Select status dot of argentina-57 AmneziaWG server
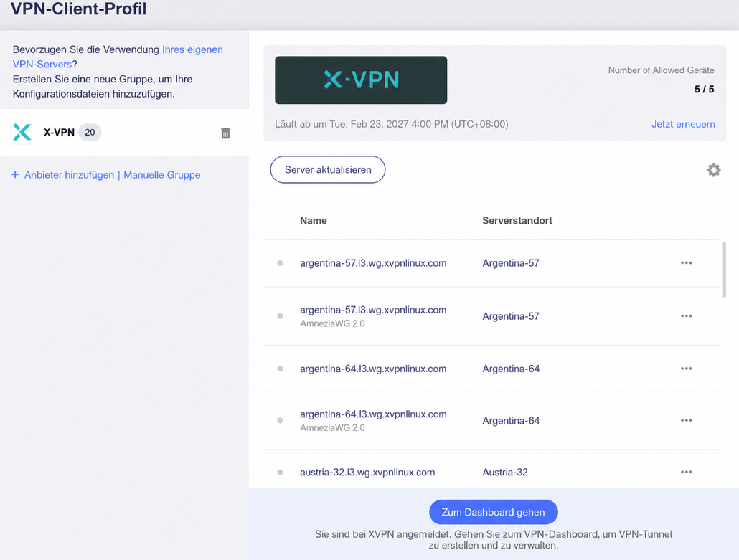The image size is (739, 560). point(280,316)
